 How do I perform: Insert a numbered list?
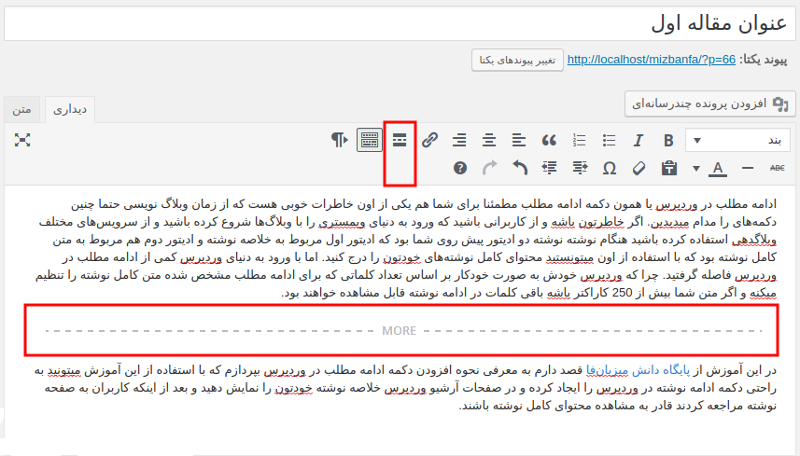point(579,140)
